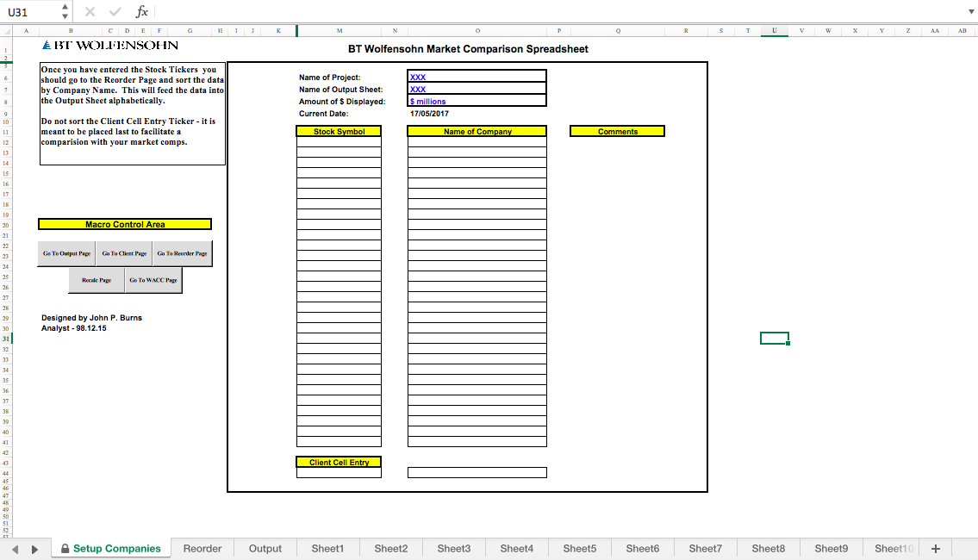Select the Setup Companies sheet tab
This screenshot has width=978, height=560.
(x=111, y=549)
